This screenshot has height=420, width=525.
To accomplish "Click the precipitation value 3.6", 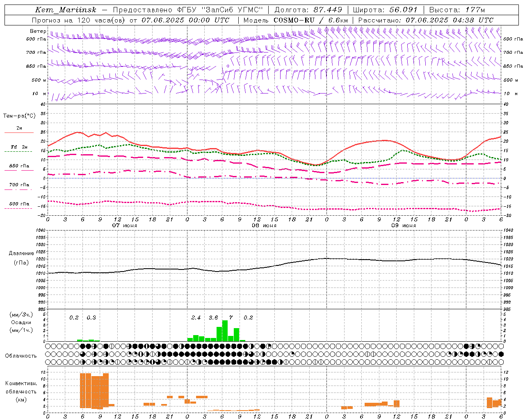I will tap(213, 318).
